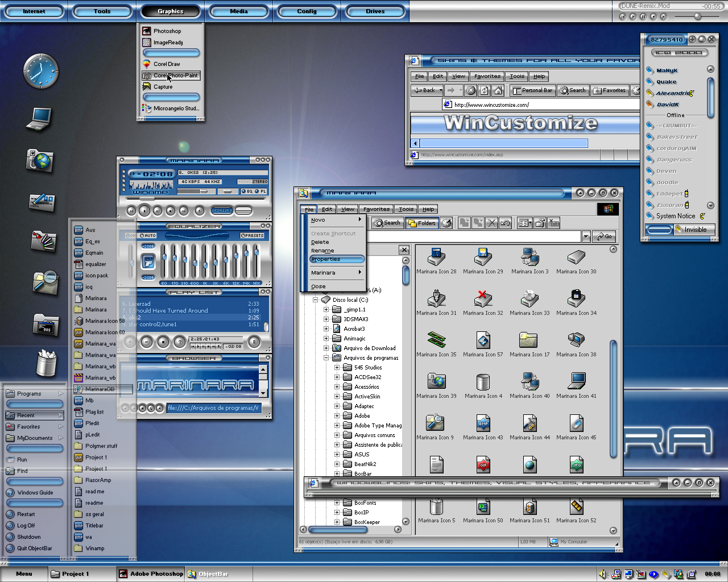Launch Photoshop from Graphics menu
This screenshot has width=728, height=582.
[x=171, y=31]
